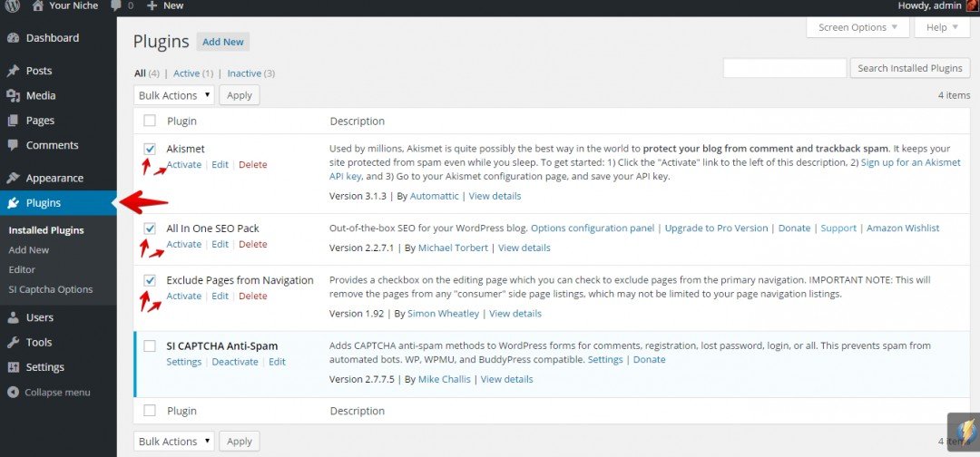Image resolution: width=980 pixels, height=457 pixels.
Task: Deactivate SI CAPTCHA Anti-Spam
Action: (x=235, y=362)
